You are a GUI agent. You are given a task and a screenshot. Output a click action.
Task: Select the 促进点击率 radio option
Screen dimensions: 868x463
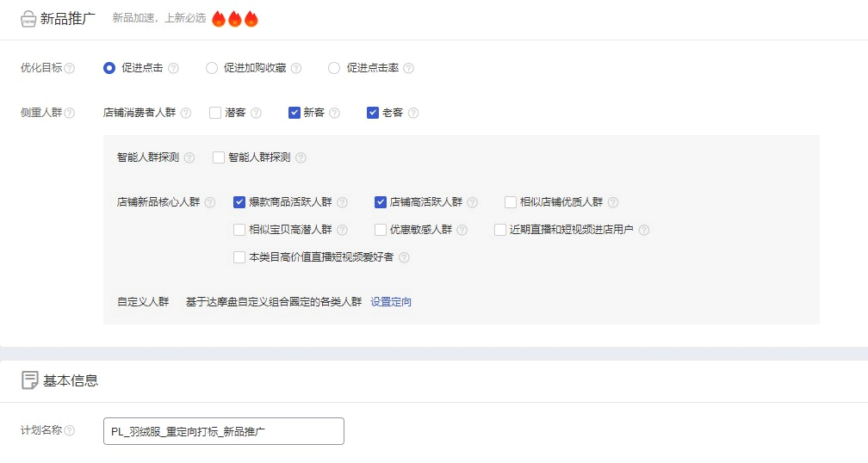[334, 68]
